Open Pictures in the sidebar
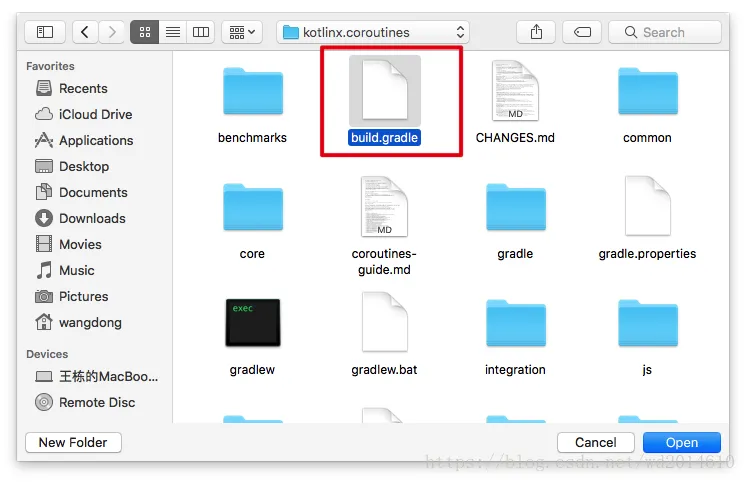The height and width of the screenshot is (482, 746). (x=72, y=296)
